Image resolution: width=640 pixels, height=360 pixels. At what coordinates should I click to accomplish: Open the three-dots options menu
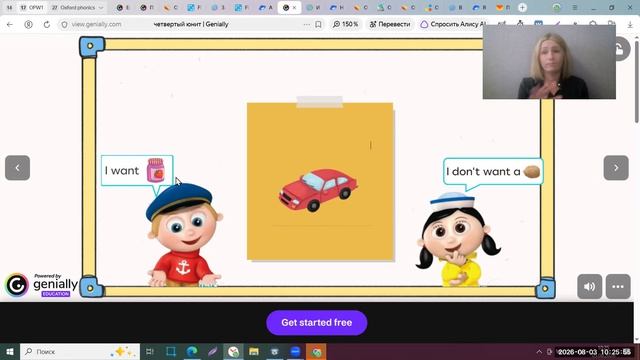(x=618, y=287)
